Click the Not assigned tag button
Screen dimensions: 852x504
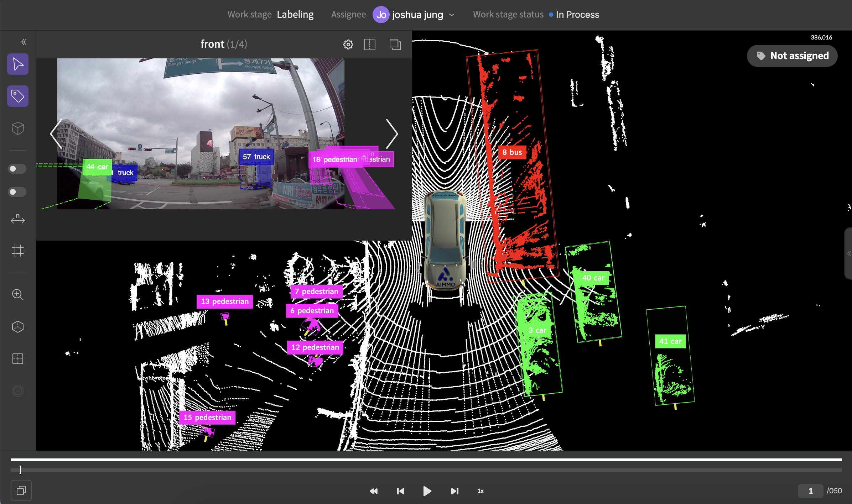792,56
